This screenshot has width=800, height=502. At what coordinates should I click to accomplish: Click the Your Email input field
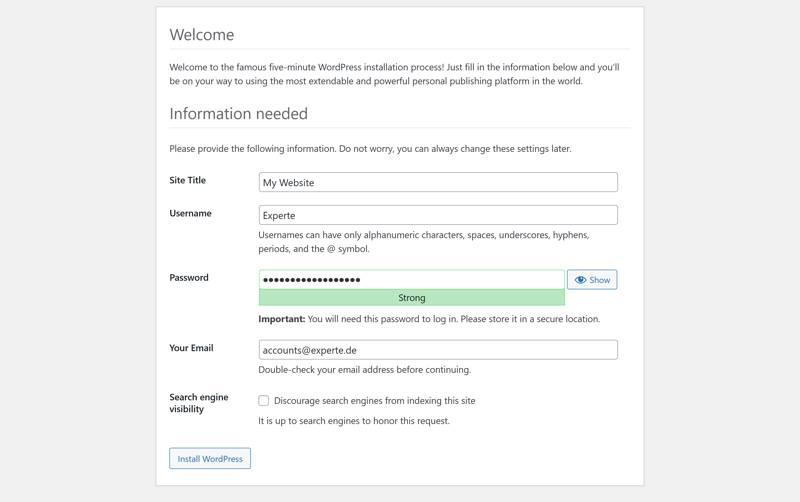pos(438,350)
